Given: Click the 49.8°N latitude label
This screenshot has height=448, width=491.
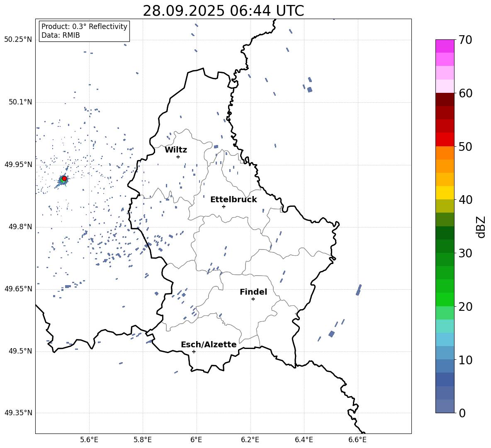Looking at the screenshot, I should click(20, 227).
